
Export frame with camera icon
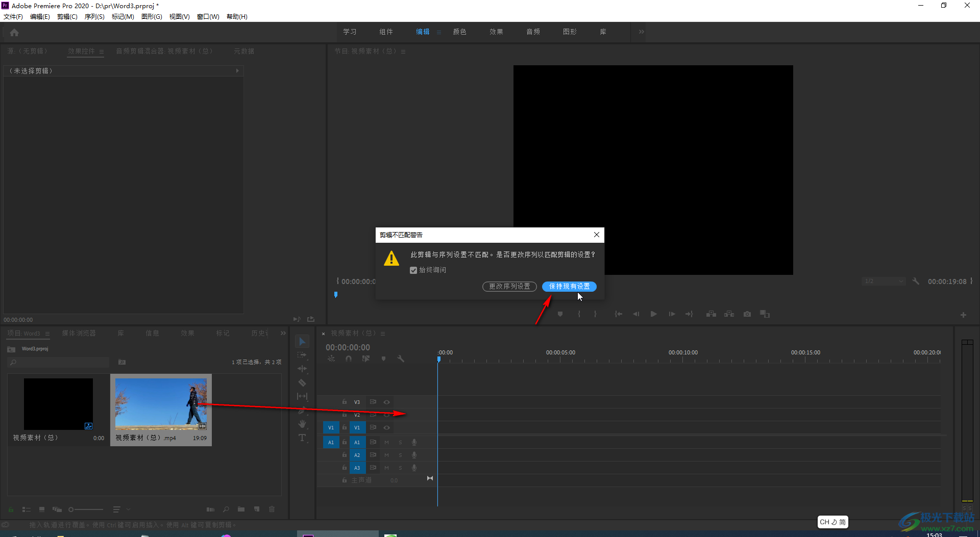click(x=747, y=314)
